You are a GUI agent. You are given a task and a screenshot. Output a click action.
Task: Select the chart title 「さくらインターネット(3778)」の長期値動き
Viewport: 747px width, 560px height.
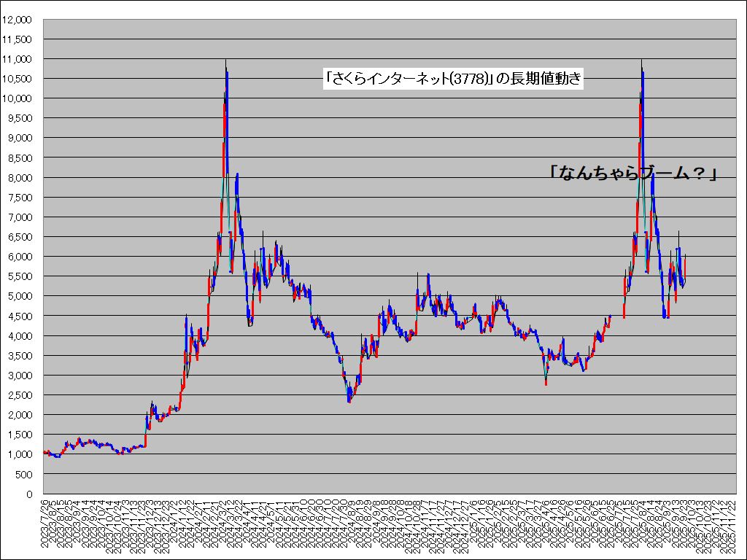click(x=453, y=78)
